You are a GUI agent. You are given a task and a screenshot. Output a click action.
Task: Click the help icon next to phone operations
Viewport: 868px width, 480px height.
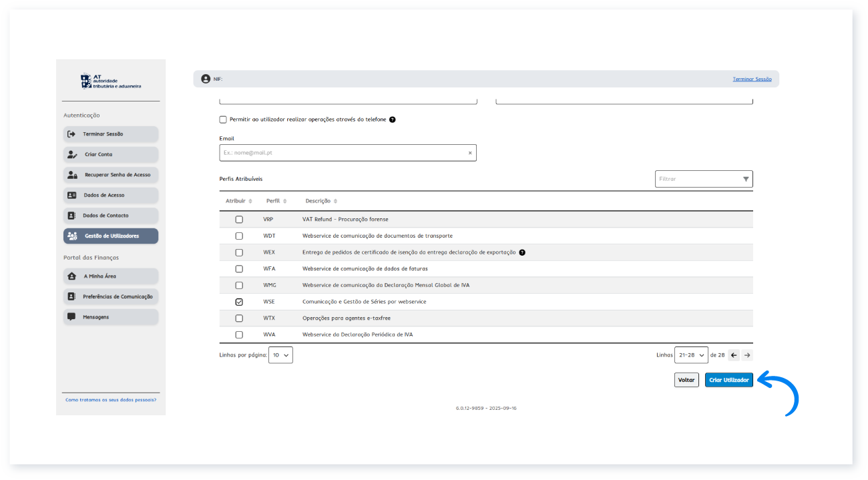393,119
